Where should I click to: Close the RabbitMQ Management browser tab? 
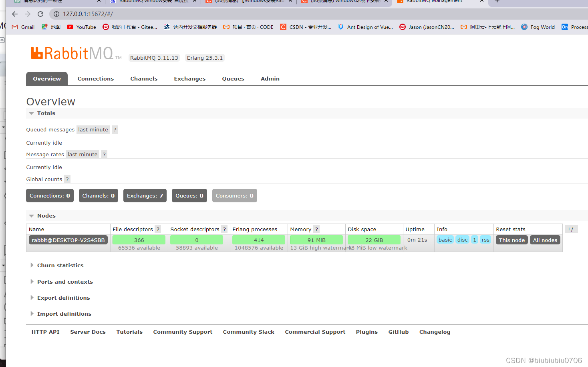pos(482,1)
